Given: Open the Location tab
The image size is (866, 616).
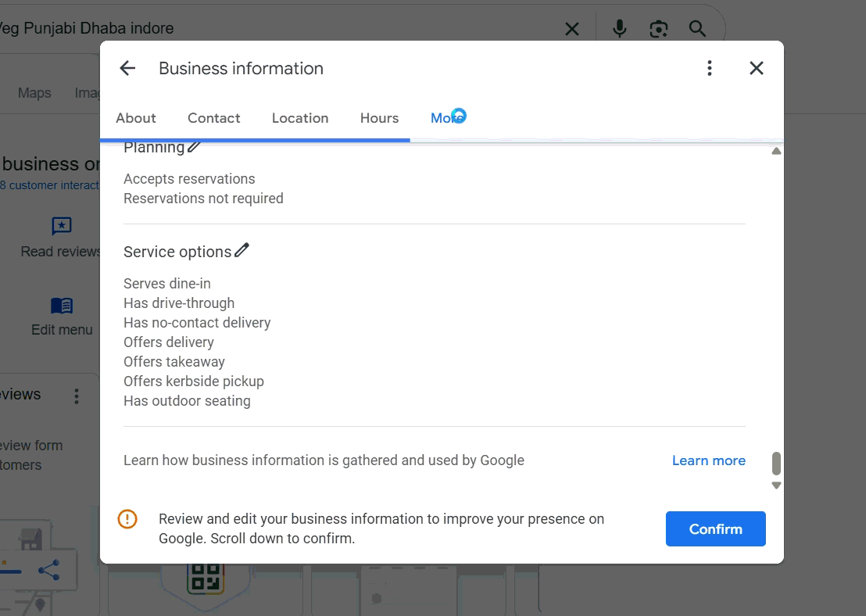Looking at the screenshot, I should [300, 118].
